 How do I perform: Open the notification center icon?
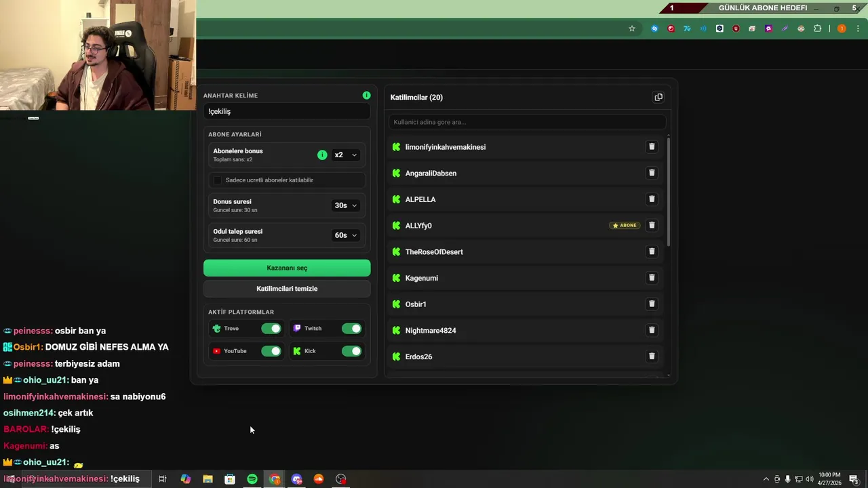(x=854, y=479)
